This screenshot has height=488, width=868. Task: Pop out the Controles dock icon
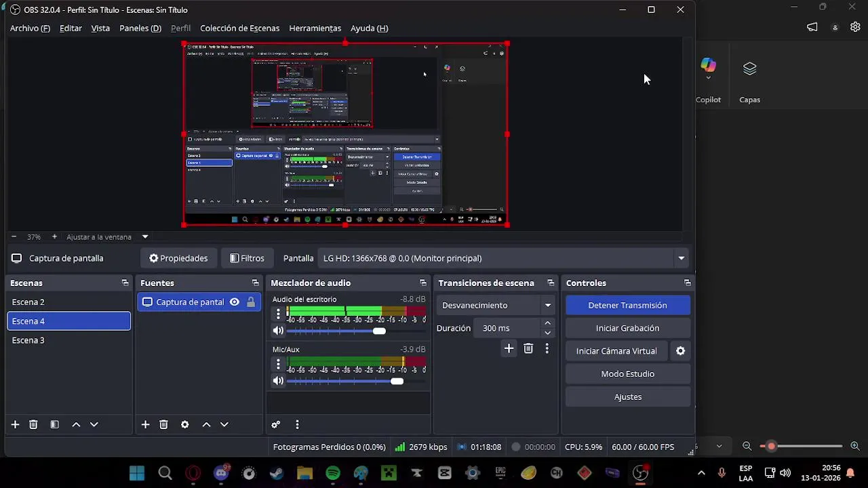687,283
